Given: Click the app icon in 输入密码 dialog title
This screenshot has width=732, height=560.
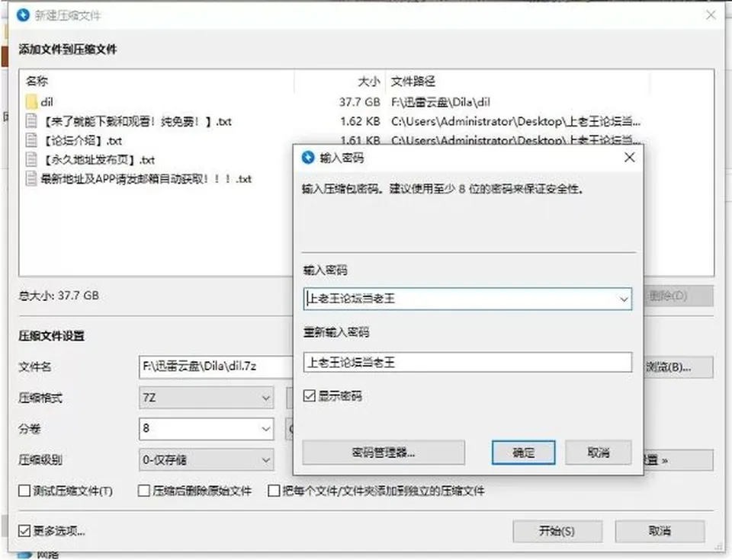Looking at the screenshot, I should click(308, 158).
